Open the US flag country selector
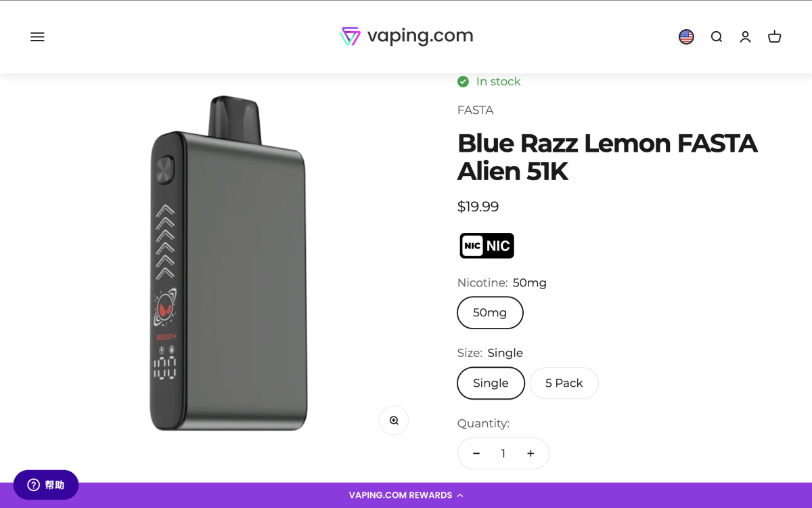The width and height of the screenshot is (812, 508). [686, 37]
